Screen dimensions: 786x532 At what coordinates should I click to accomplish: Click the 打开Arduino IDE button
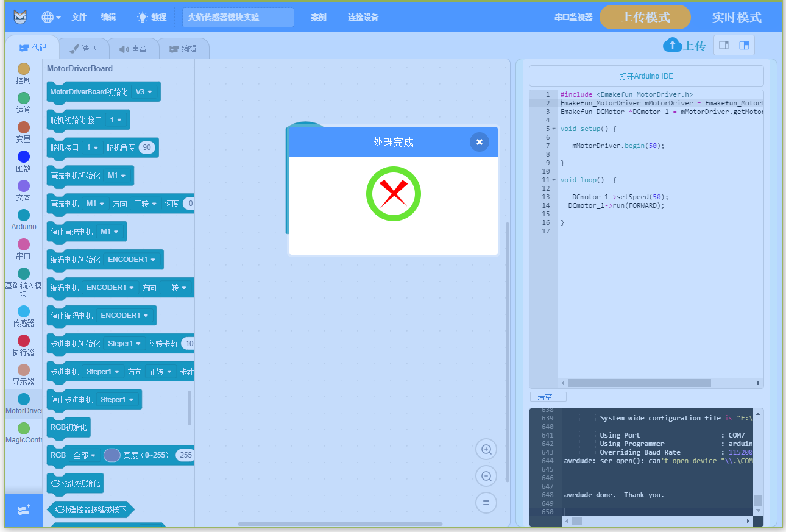(x=646, y=76)
